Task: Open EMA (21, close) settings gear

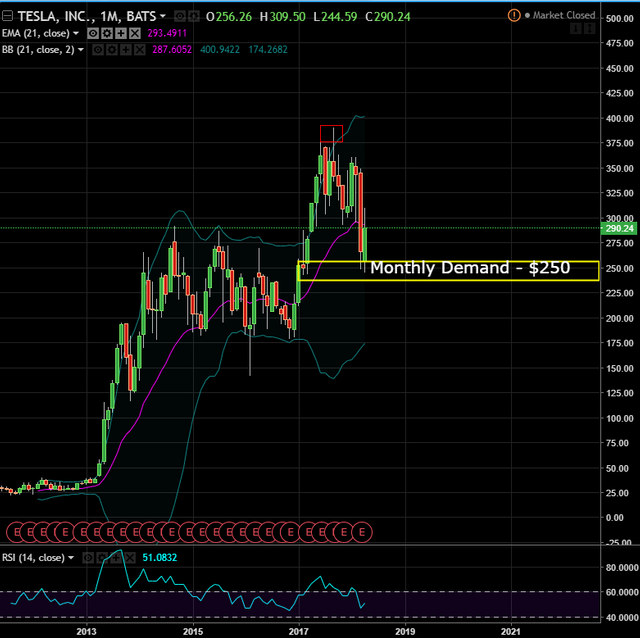Action: [x=107, y=33]
